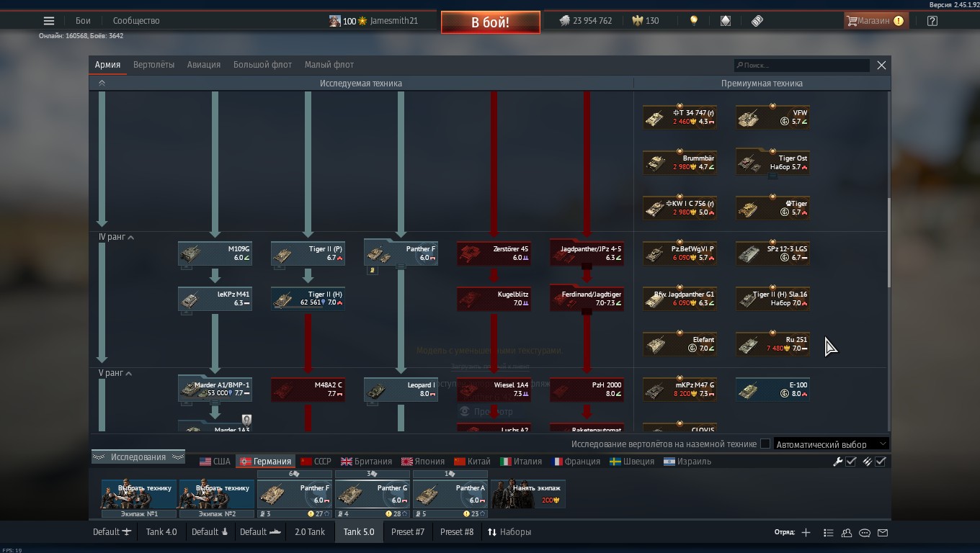Select premium Elefant tank card
The height and width of the screenshot is (553, 980).
pyautogui.click(x=680, y=344)
